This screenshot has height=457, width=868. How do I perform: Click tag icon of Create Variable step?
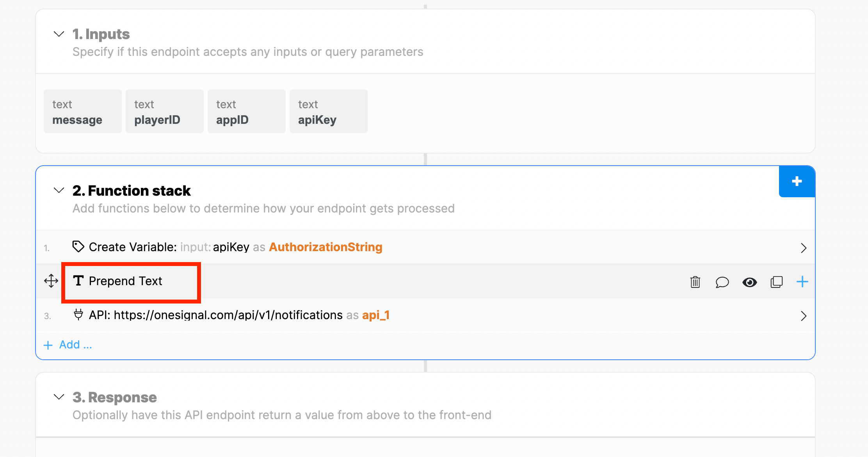click(x=78, y=246)
